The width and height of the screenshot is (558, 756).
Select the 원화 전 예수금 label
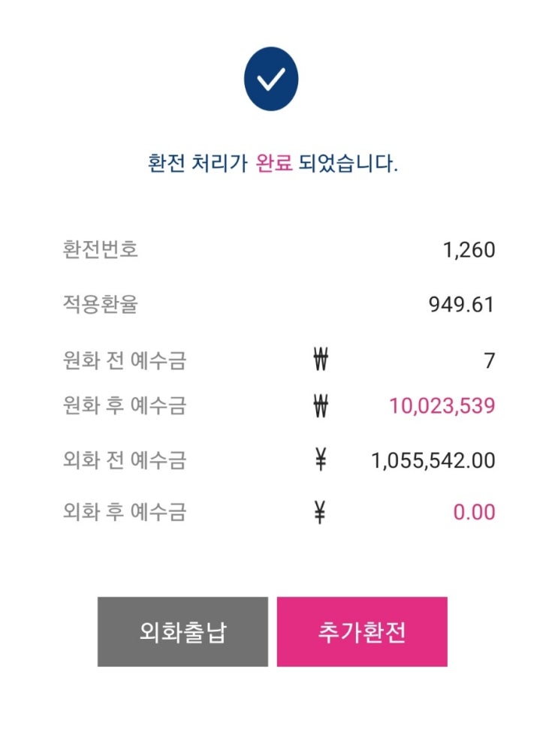point(125,361)
